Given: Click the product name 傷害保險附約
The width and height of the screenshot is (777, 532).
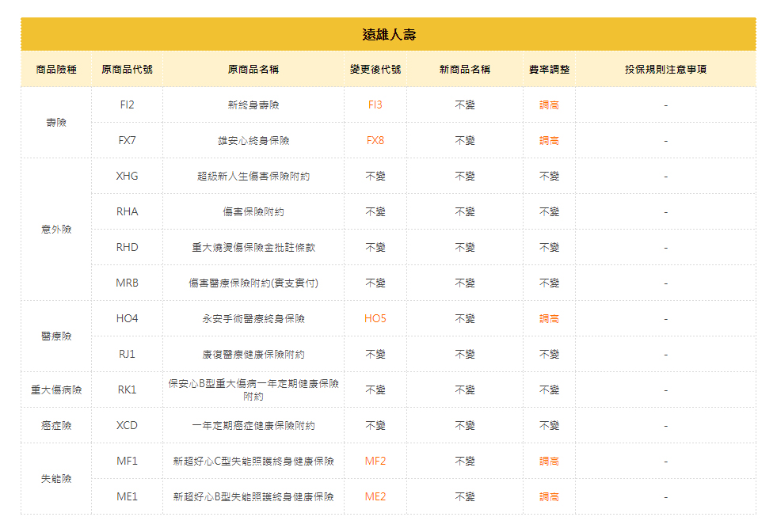Looking at the screenshot, I should coord(253,211).
